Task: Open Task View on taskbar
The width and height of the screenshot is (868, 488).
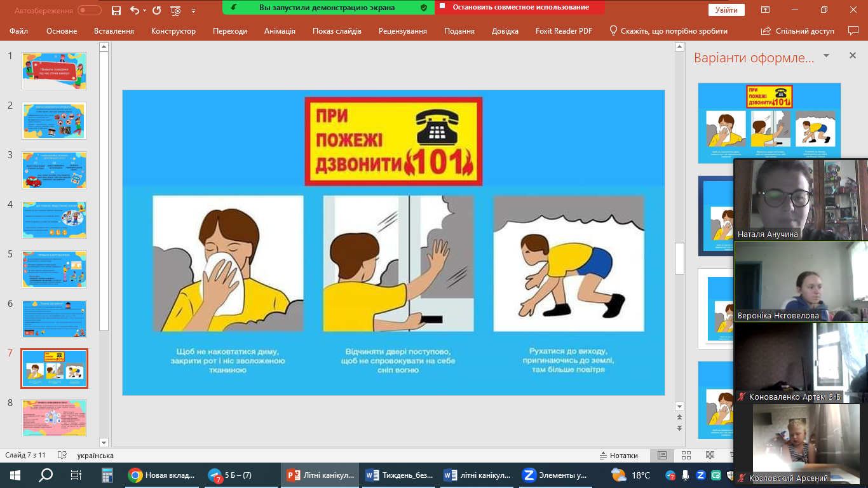Action: [76, 475]
